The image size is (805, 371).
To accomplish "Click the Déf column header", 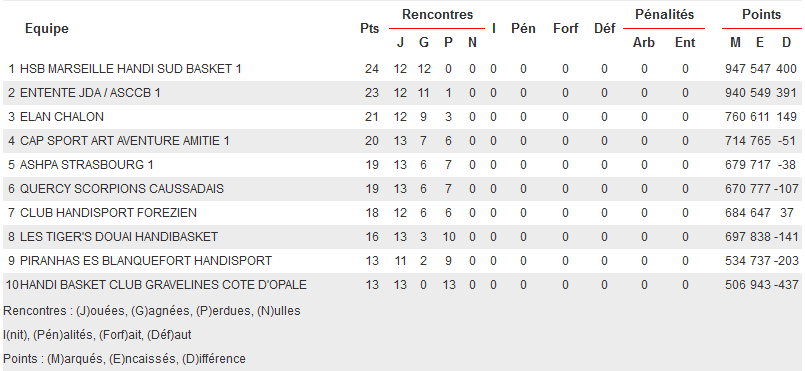I will tap(604, 29).
